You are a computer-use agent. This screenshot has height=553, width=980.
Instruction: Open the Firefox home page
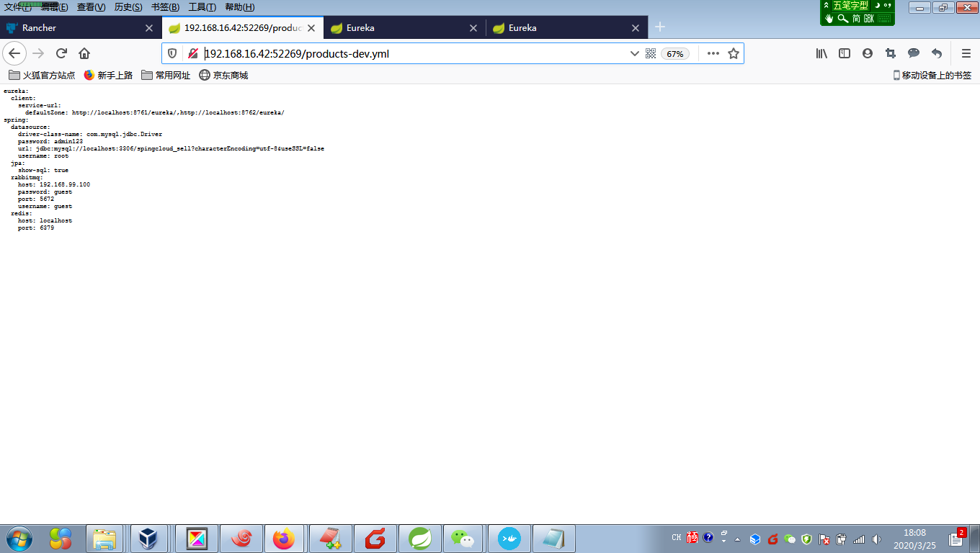point(84,53)
